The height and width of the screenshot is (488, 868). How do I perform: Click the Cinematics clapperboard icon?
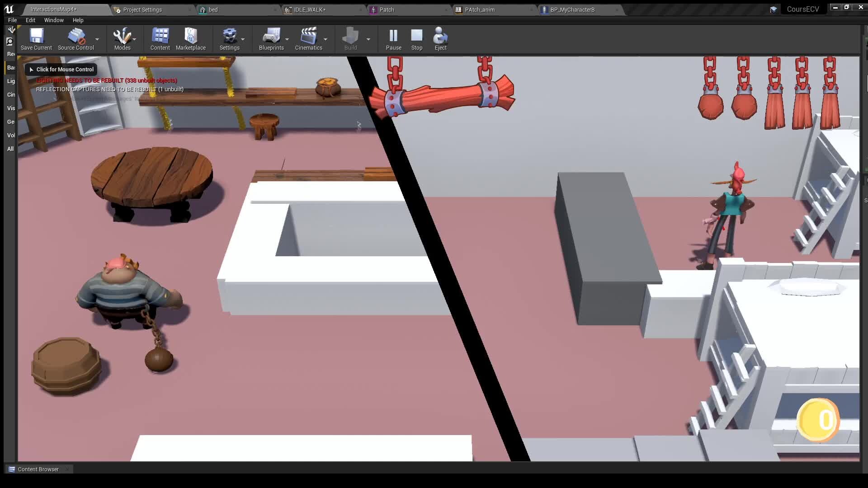(308, 36)
